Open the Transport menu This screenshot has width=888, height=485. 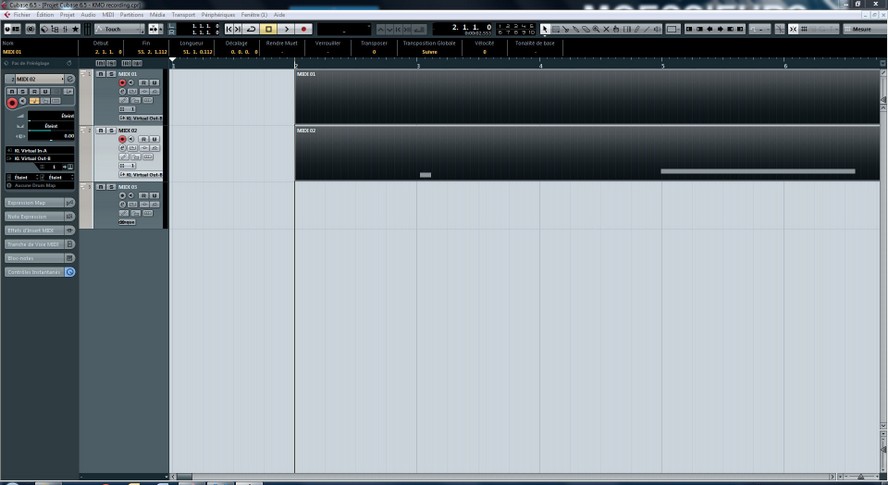click(183, 15)
